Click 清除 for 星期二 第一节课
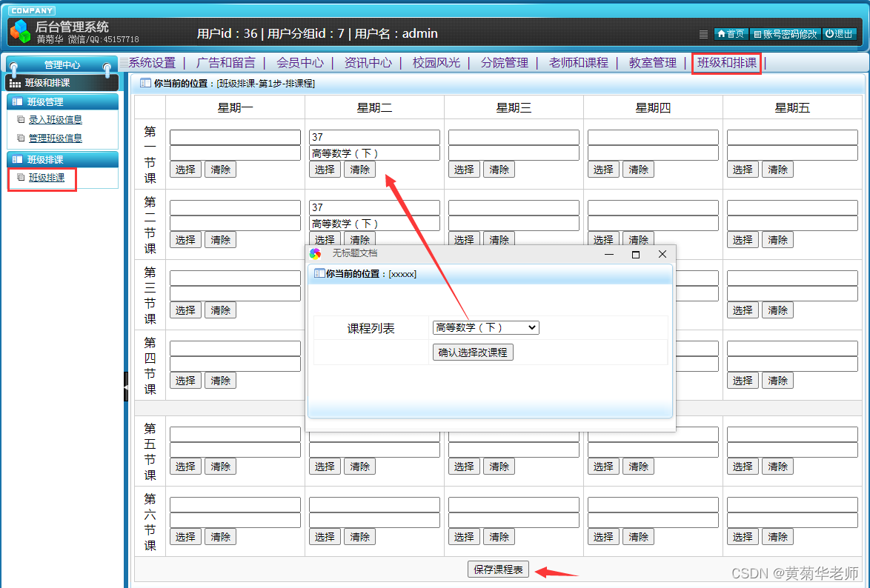870x588 pixels. pyautogui.click(x=359, y=170)
